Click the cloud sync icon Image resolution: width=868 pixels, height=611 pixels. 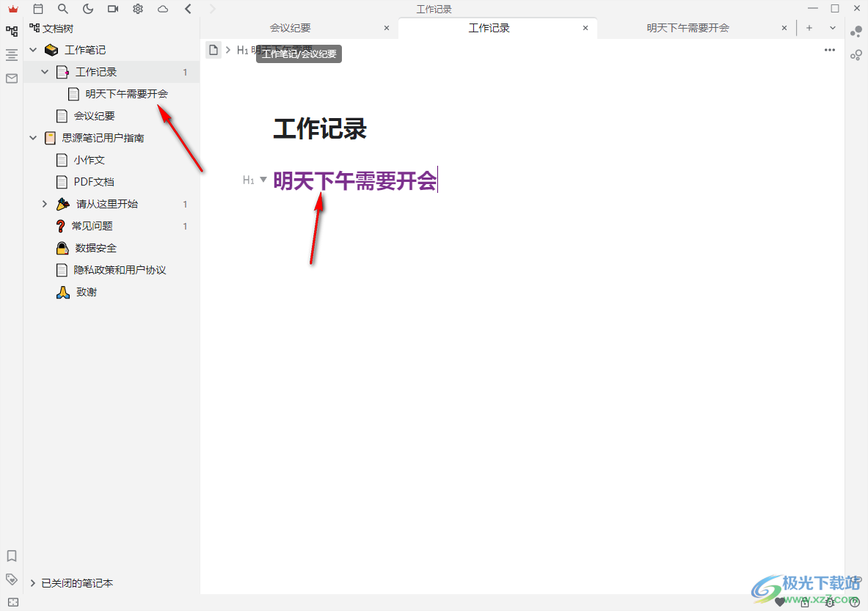[163, 9]
